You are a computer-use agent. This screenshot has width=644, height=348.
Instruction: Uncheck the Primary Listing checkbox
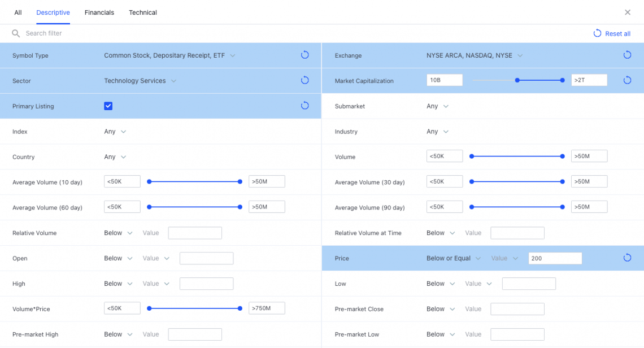click(108, 106)
